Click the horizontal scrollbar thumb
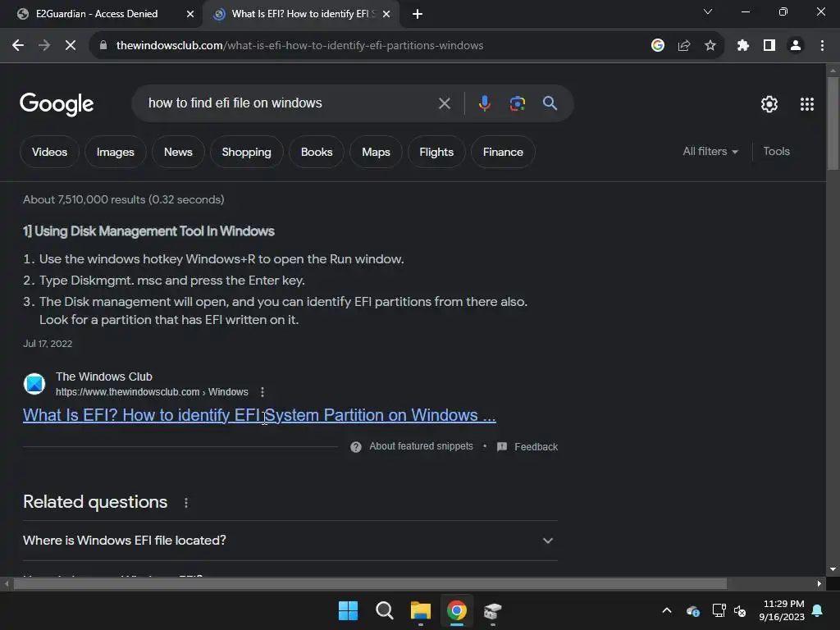 (370, 584)
